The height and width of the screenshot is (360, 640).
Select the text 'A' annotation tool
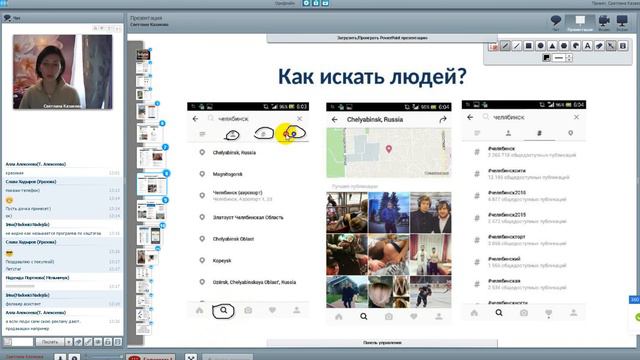(587, 46)
